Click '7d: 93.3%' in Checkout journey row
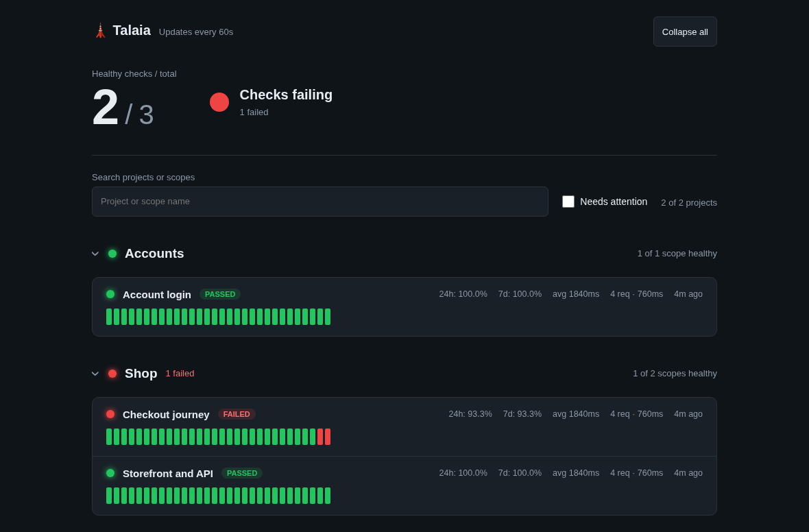Screen dimensions: 809x532 point(522,414)
